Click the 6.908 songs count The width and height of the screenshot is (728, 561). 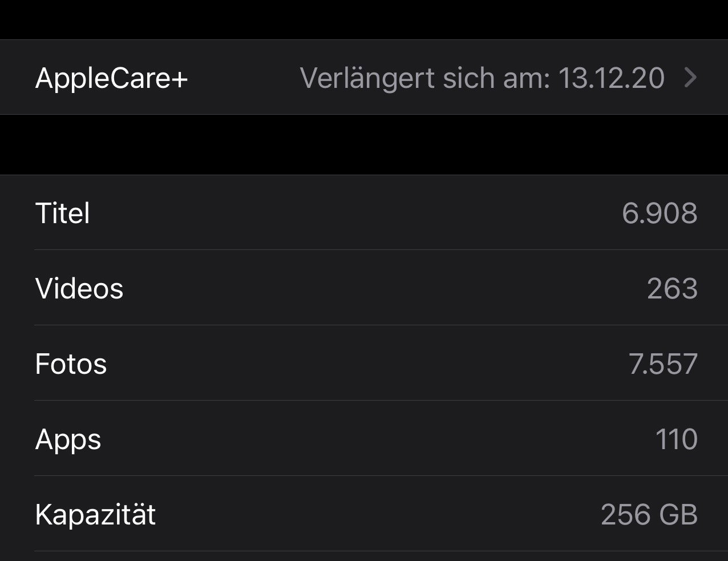coord(660,213)
